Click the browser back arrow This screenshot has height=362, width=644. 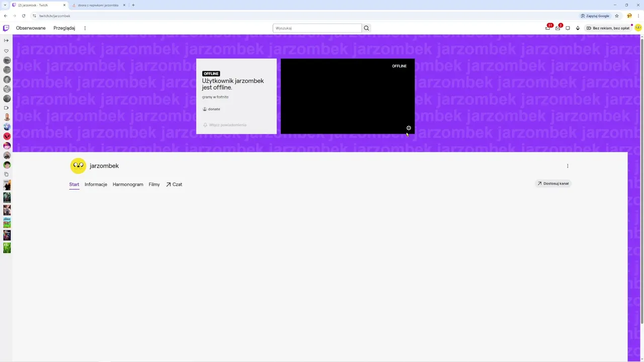6,16
